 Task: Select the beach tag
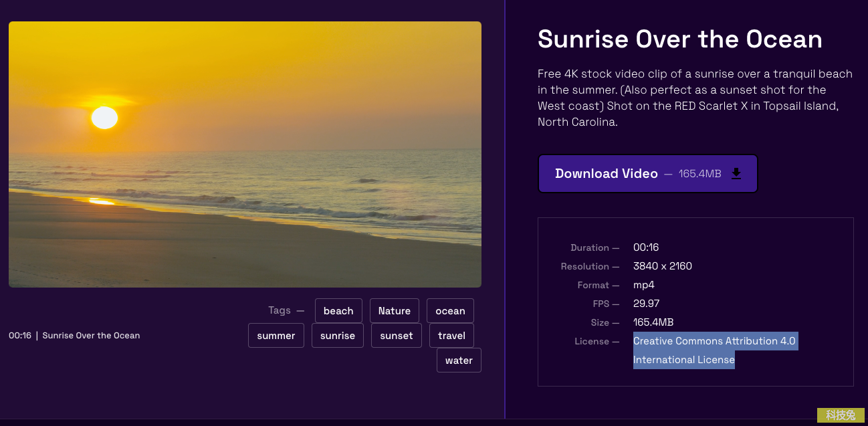(x=338, y=311)
